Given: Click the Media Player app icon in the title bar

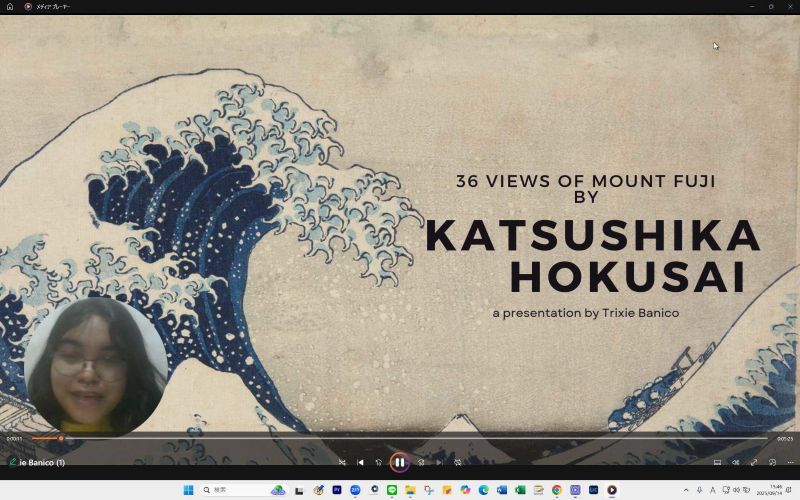Looking at the screenshot, I should pos(28,7).
